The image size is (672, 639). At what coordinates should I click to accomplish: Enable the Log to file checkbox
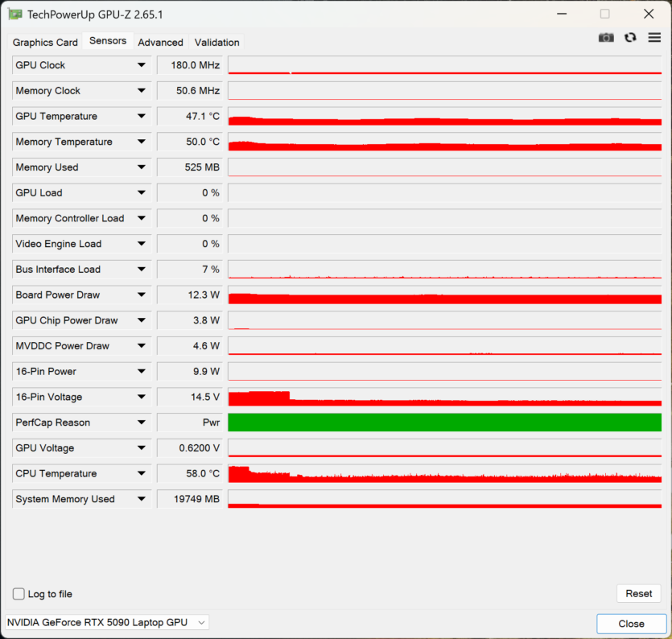19,594
